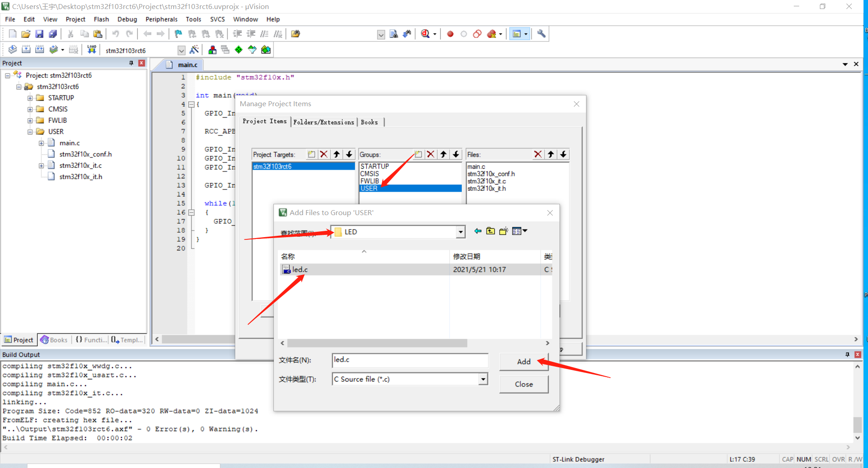Select stm32f10x_conf.h in the Files list
The image size is (868, 468).
pyautogui.click(x=491, y=174)
